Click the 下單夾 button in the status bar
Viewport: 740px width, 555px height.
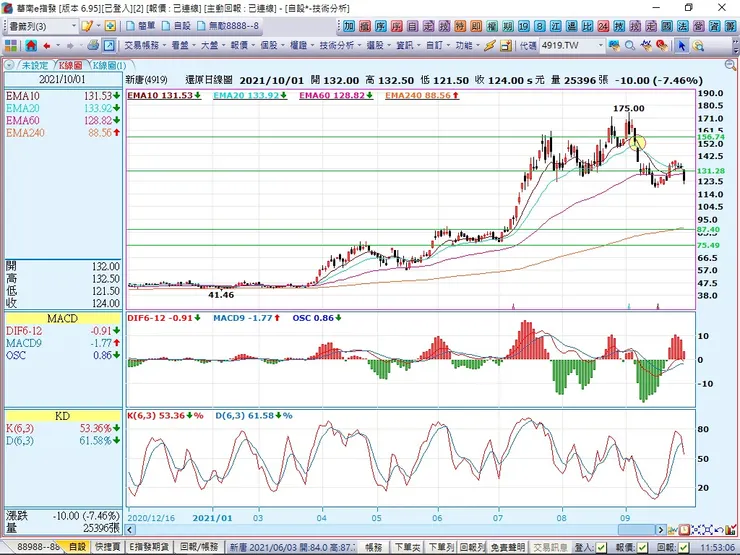(407, 547)
